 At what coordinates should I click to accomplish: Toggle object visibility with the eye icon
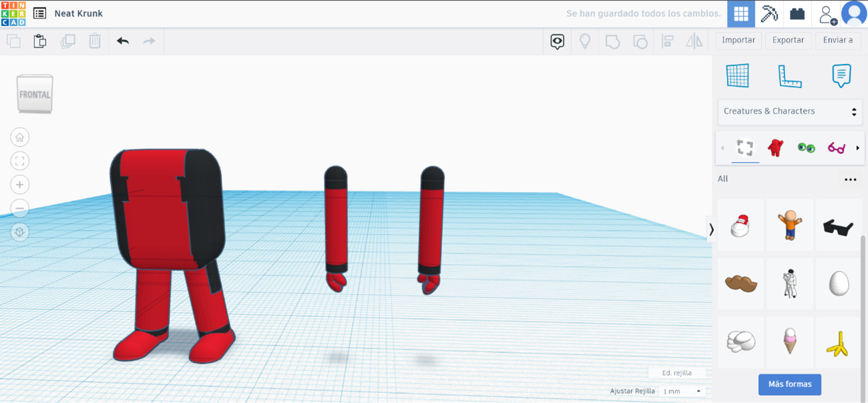(556, 41)
